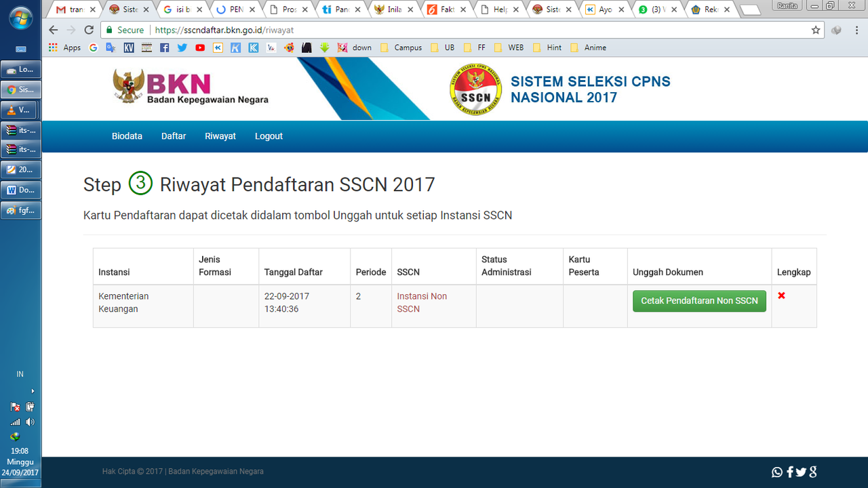Open the YouTube bookmark icon
The height and width of the screenshot is (488, 868).
click(200, 47)
